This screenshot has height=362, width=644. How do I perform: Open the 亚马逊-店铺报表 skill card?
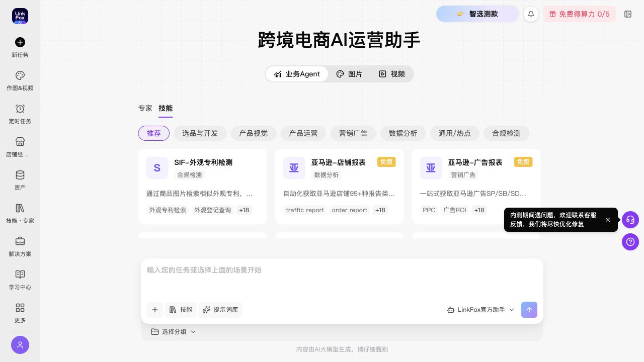pyautogui.click(x=339, y=187)
